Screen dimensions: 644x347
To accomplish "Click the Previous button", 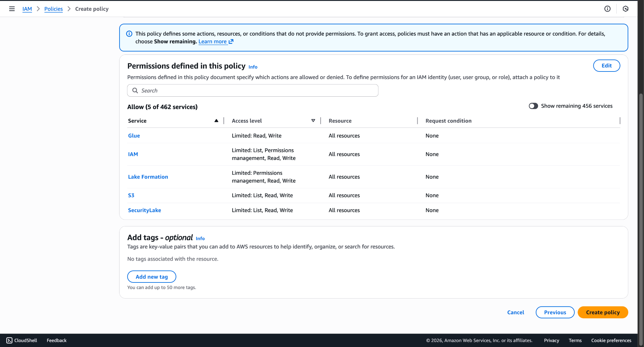I will (x=555, y=312).
